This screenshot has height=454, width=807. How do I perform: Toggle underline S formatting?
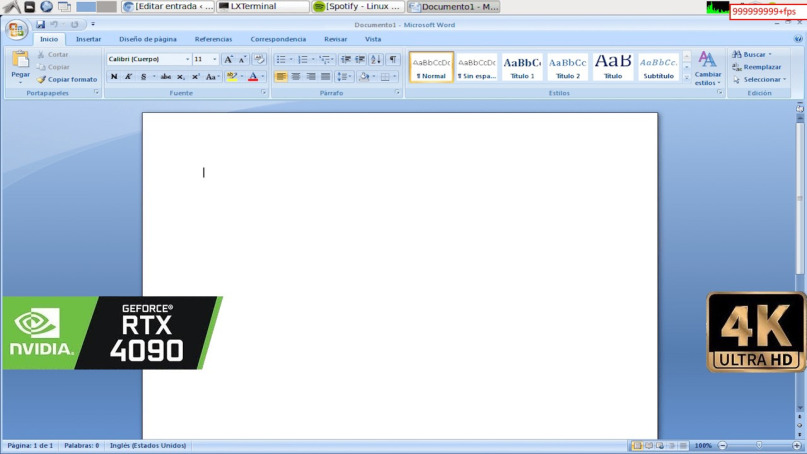[144, 77]
